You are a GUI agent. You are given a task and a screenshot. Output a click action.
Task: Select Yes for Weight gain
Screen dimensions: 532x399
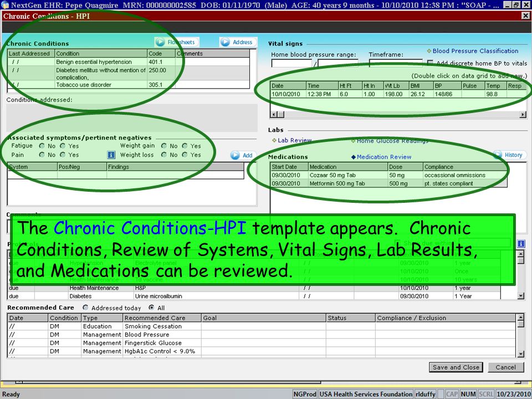(185, 146)
